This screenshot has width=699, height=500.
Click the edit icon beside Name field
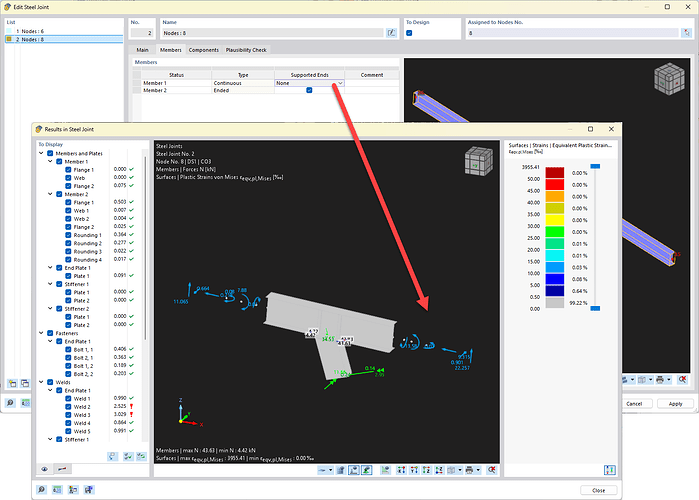click(x=391, y=33)
